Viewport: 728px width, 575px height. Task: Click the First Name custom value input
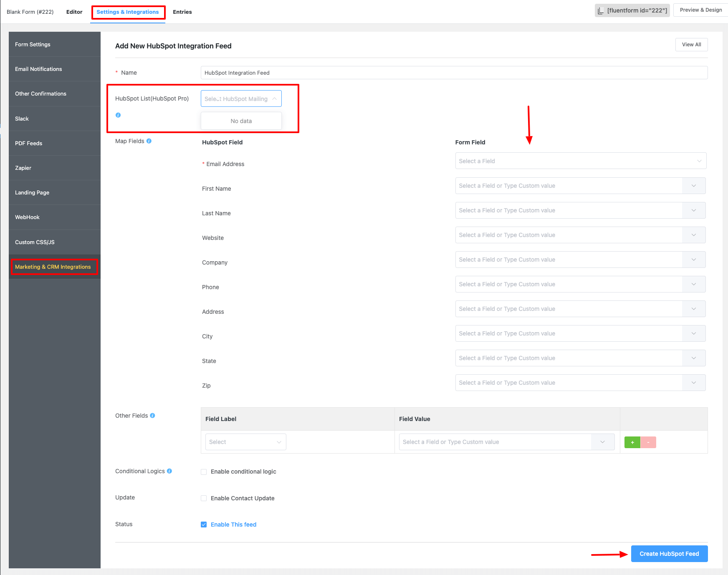coord(569,186)
